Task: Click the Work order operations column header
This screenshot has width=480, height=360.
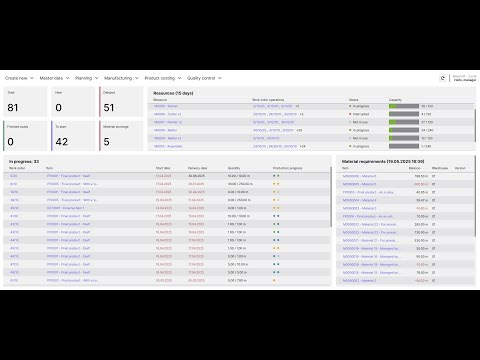Action: tap(268, 100)
